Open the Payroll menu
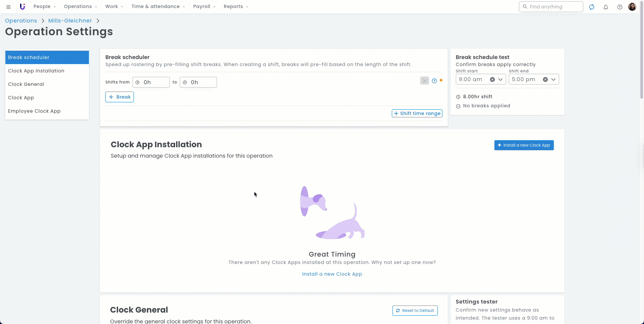This screenshot has height=324, width=644. click(204, 7)
